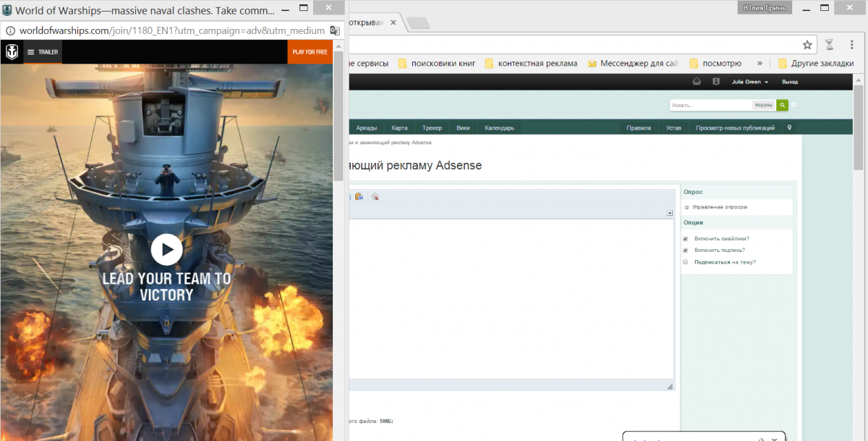
Task: Check the 'Подписаться на тему?' checkbox
Action: (686, 262)
